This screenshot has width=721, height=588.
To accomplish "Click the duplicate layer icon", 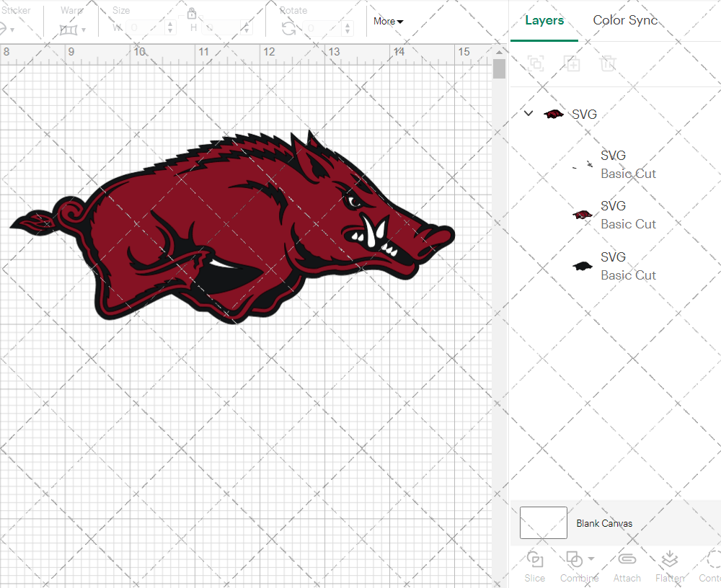I will pyautogui.click(x=572, y=63).
